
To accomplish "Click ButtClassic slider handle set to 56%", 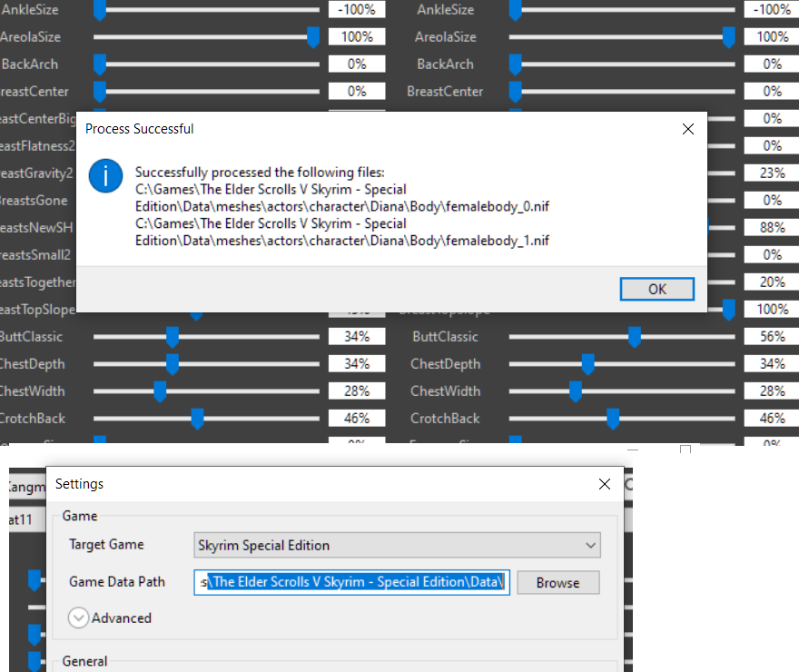I will pos(635,337).
